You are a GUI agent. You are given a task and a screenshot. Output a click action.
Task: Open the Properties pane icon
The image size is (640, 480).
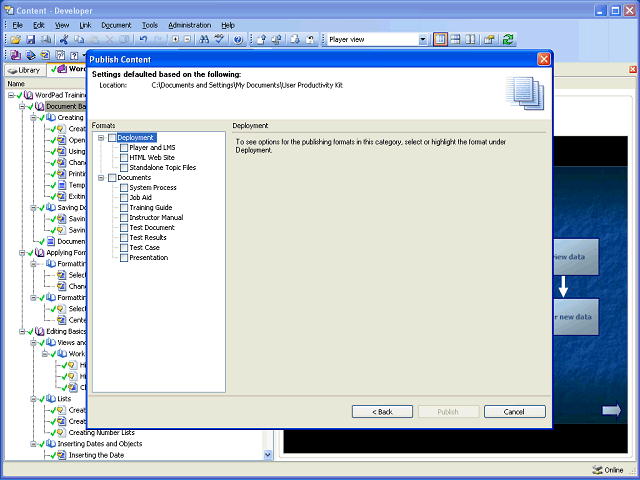click(x=489, y=40)
